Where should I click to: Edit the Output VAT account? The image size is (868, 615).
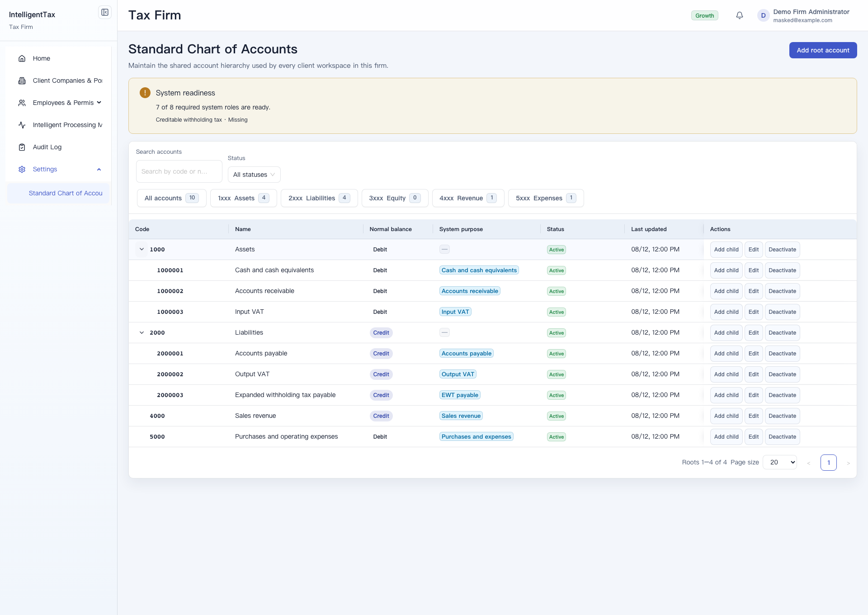point(754,374)
